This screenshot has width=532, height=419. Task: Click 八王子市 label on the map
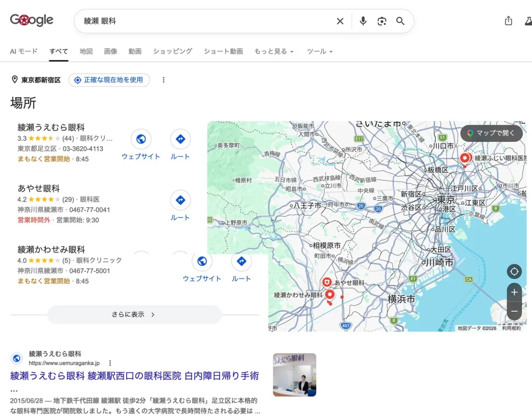pos(307,205)
